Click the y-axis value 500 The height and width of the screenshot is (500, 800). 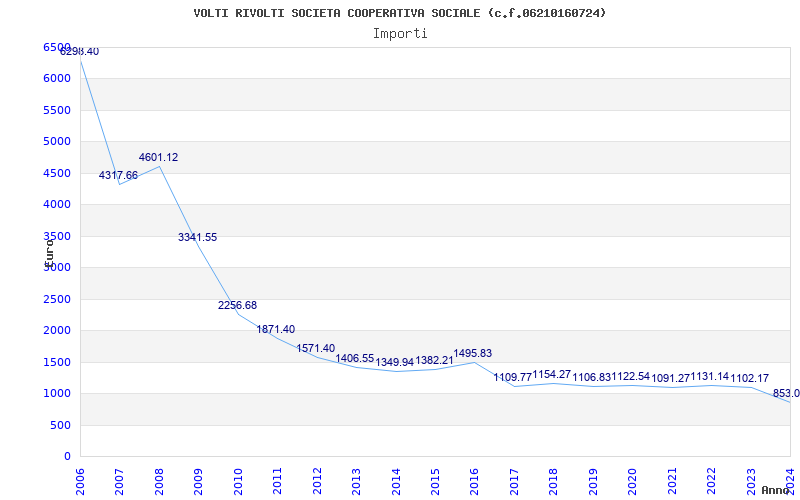(x=61, y=425)
